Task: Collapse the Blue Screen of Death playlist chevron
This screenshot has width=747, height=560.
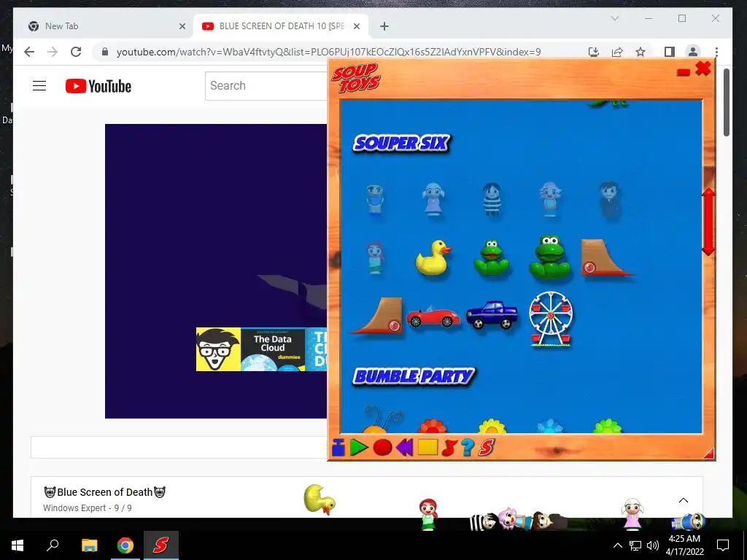Action: pyautogui.click(x=683, y=500)
